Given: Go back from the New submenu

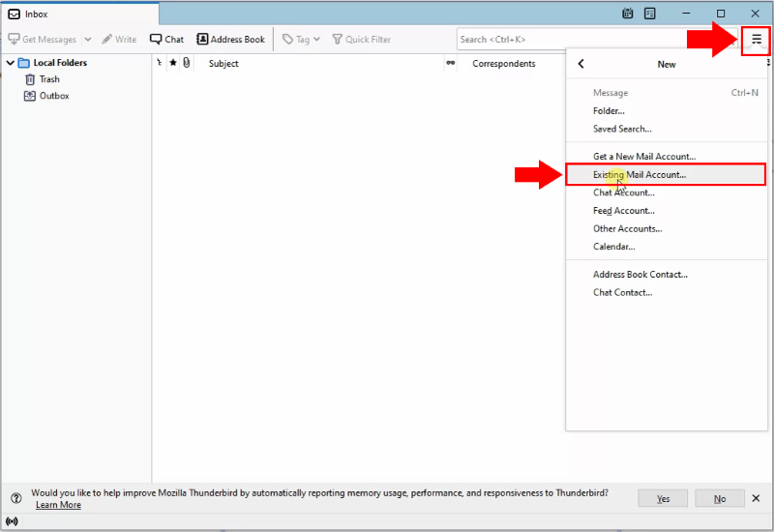Looking at the screenshot, I should tap(581, 64).
